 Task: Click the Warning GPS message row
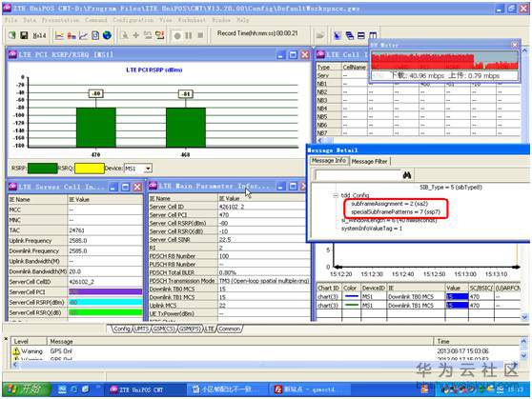pyautogui.click(x=266, y=351)
